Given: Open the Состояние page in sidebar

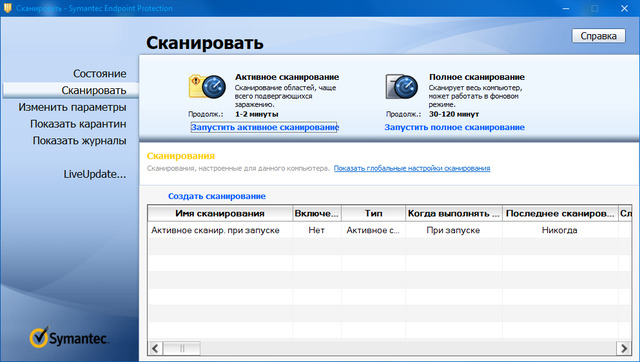Looking at the screenshot, I should (x=100, y=73).
